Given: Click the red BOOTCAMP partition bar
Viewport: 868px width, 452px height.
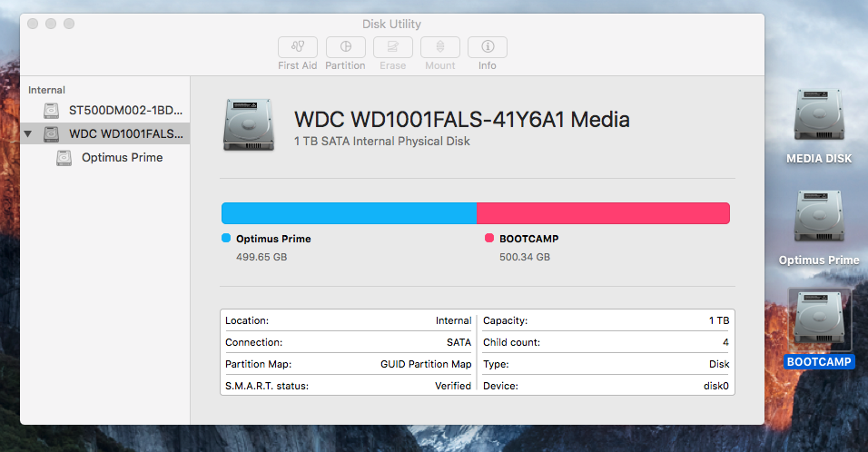Looking at the screenshot, I should [604, 213].
